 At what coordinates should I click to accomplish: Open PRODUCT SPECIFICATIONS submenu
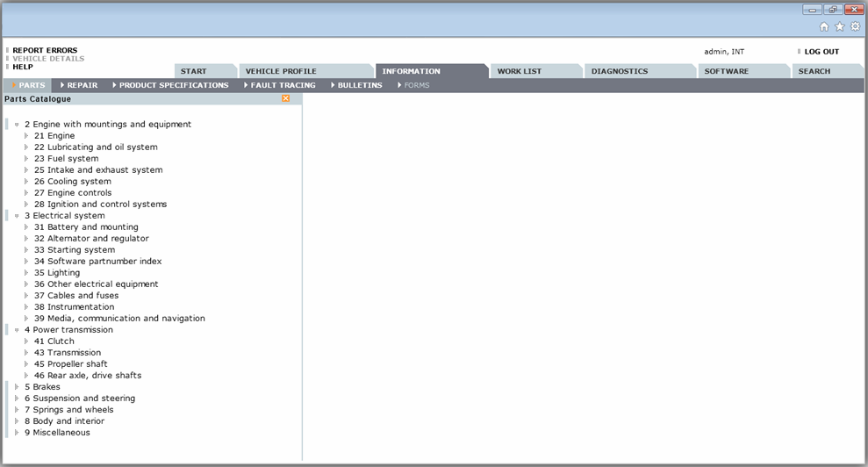click(x=170, y=85)
